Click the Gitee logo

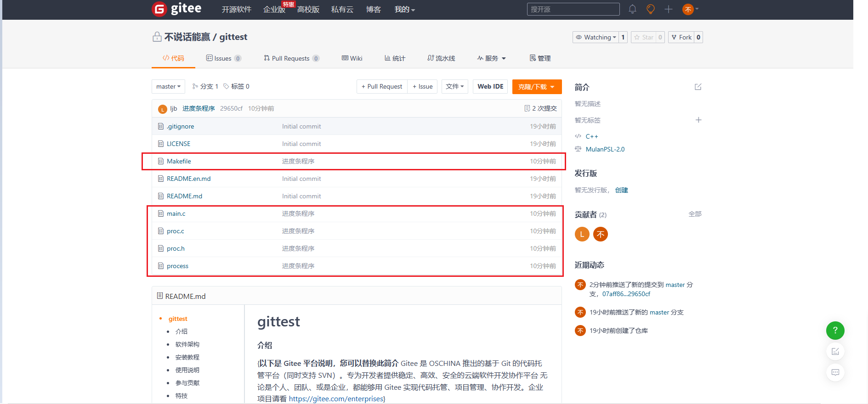176,9
